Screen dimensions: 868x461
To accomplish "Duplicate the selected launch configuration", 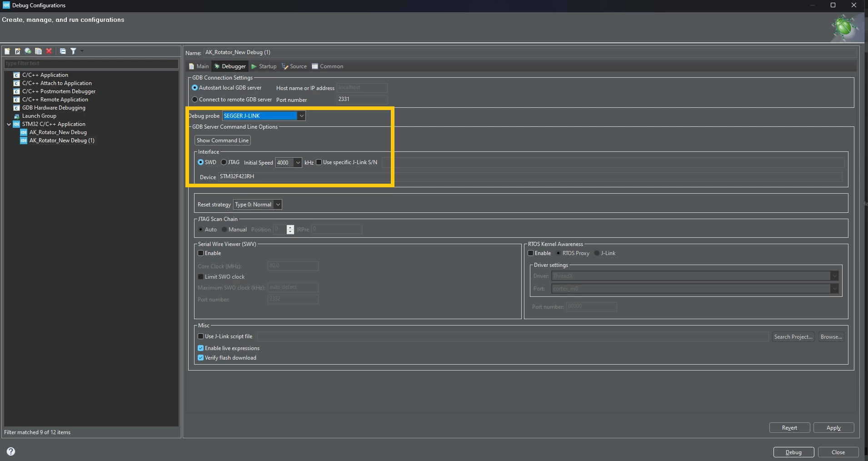I will click(x=39, y=51).
